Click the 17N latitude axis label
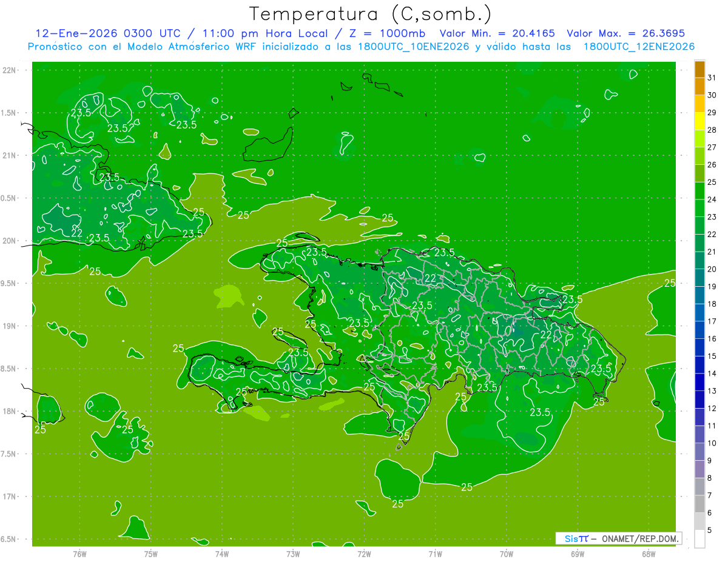The image size is (728, 562). click(x=9, y=497)
